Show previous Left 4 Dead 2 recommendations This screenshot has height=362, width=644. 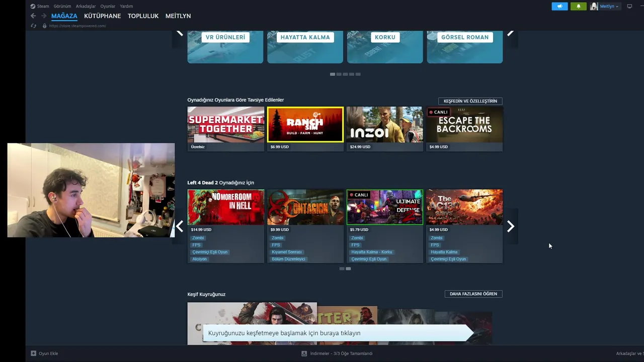tap(180, 226)
